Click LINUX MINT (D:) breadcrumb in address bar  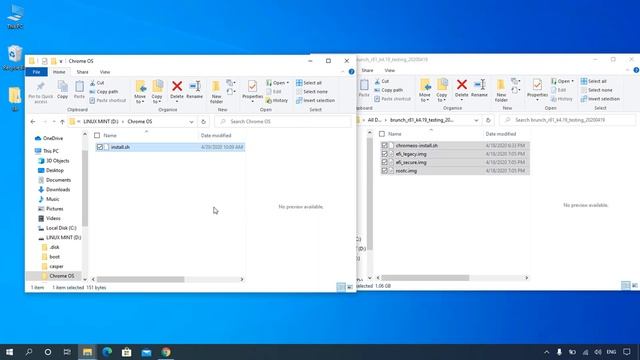coord(101,122)
